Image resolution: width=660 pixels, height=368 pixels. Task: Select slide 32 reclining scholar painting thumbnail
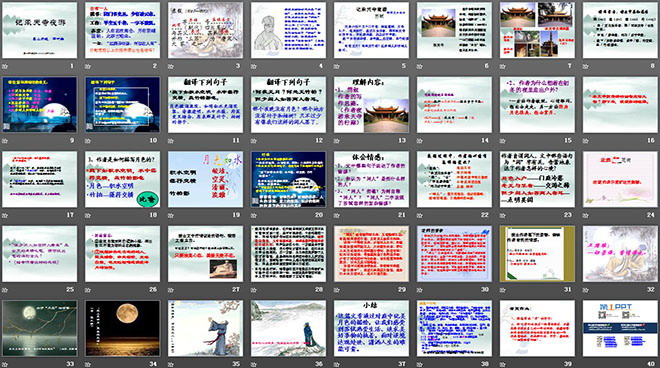(620, 254)
